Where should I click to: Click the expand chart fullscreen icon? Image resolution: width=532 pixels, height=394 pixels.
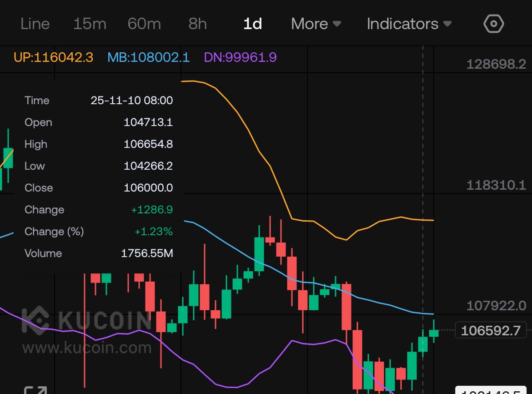coord(35,390)
